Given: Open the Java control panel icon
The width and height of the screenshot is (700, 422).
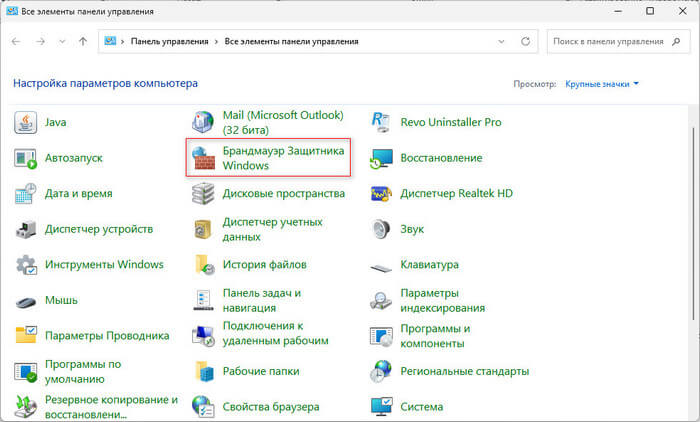Looking at the screenshot, I should click(x=26, y=123).
